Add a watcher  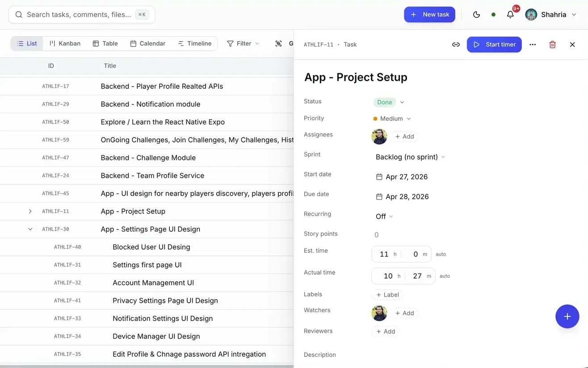coord(404,314)
